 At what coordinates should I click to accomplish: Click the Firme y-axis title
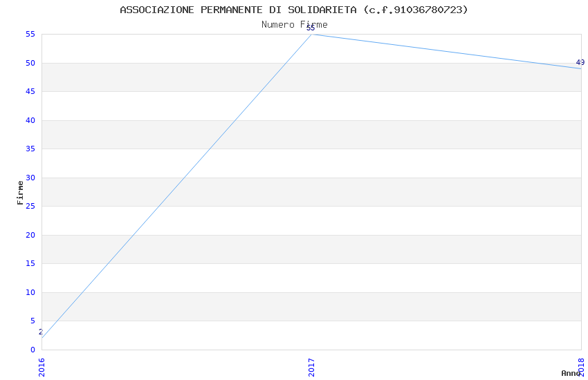[20, 193]
